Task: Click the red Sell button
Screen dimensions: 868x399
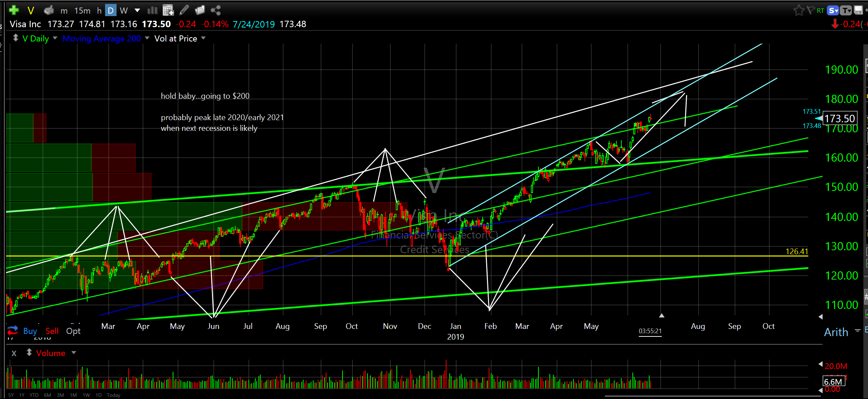Action: [x=52, y=331]
